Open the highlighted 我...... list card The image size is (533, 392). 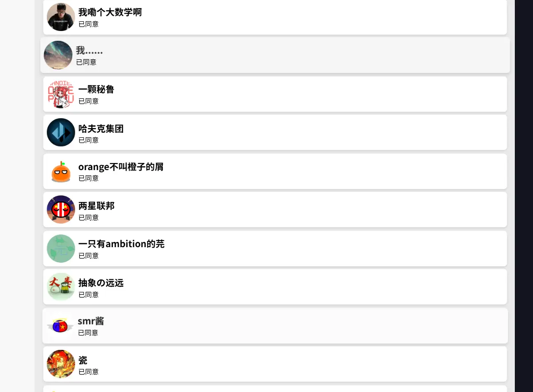click(275, 55)
